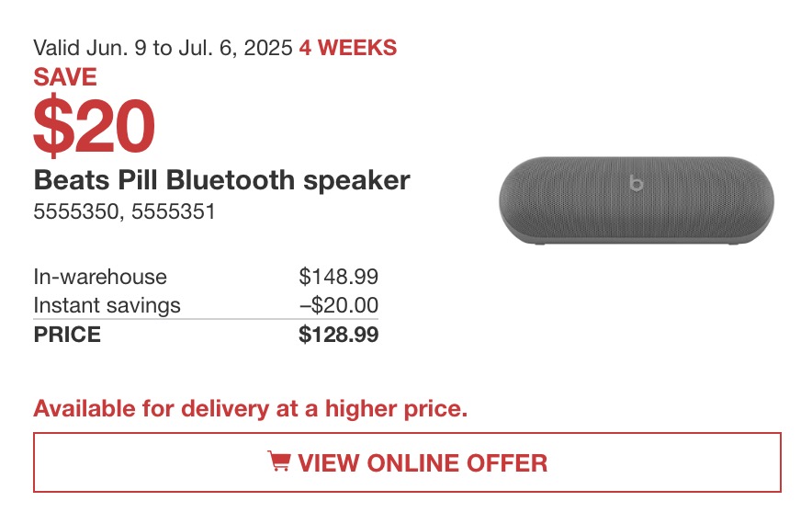
Task: Click the In-warehouse row label
Action: coord(100,277)
